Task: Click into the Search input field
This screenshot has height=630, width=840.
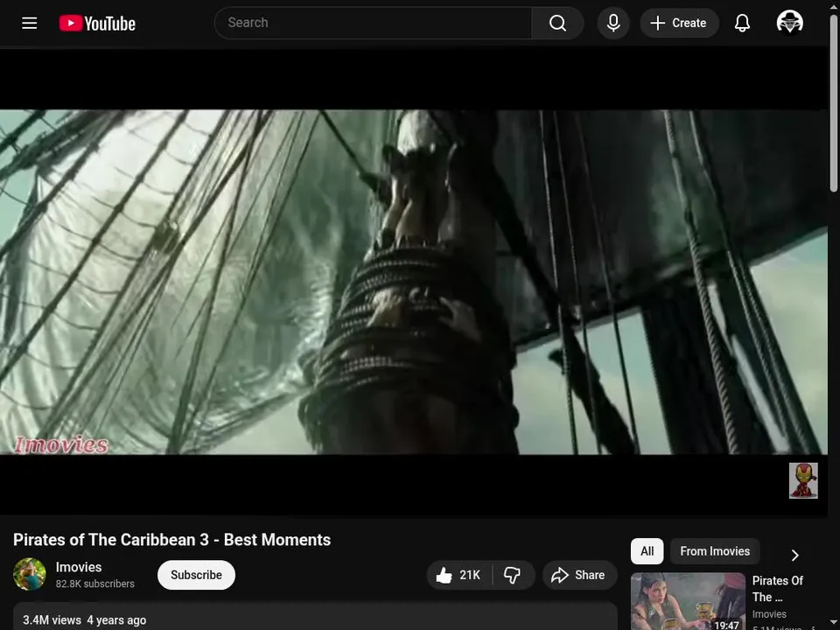Action: point(374,23)
